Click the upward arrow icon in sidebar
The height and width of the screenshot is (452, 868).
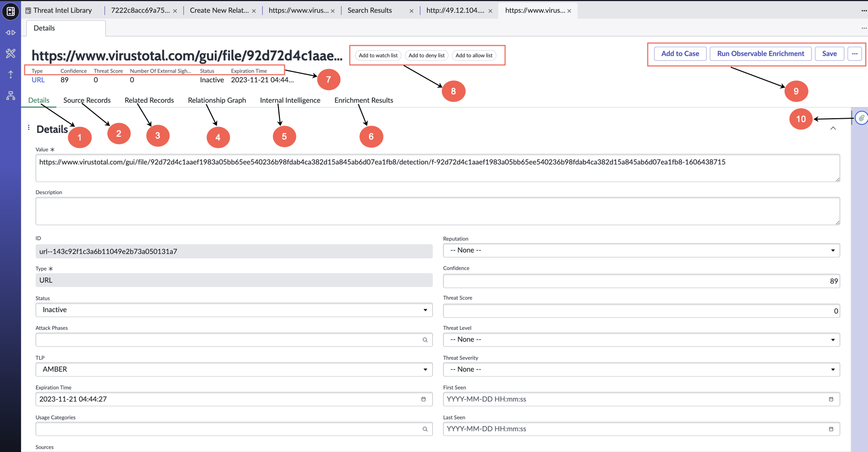pyautogui.click(x=11, y=74)
